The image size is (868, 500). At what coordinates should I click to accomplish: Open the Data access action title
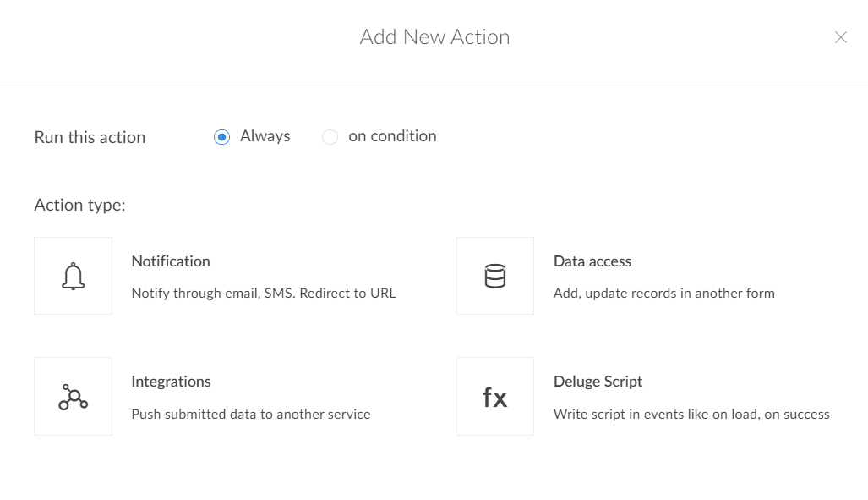(x=592, y=261)
